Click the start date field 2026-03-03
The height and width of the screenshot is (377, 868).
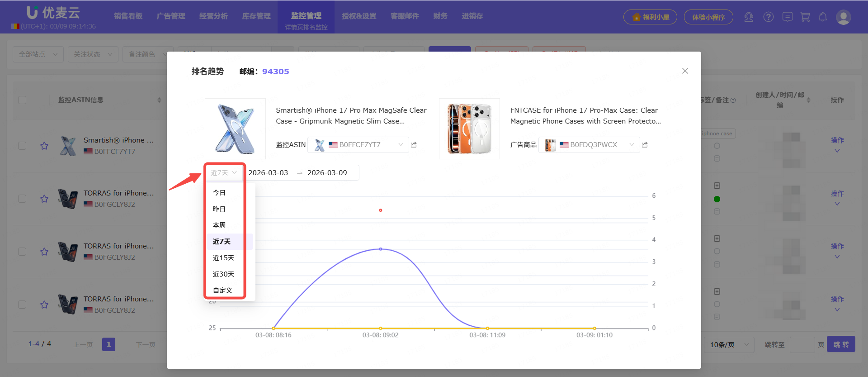pos(268,173)
